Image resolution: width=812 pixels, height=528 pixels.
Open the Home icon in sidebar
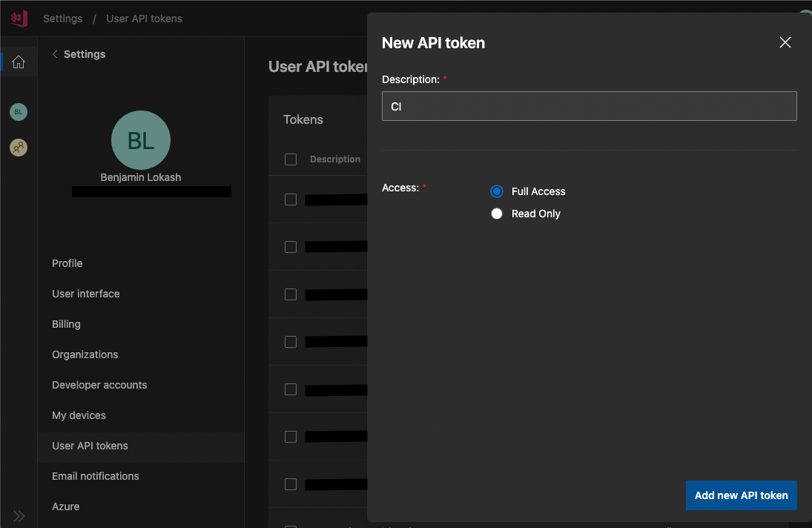(x=19, y=62)
